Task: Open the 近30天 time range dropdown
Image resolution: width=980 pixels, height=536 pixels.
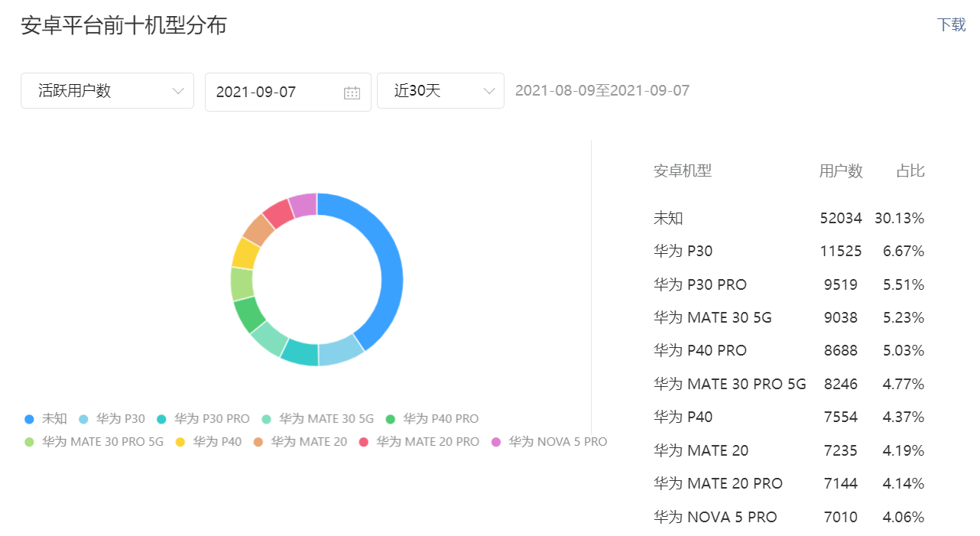Action: coord(440,91)
